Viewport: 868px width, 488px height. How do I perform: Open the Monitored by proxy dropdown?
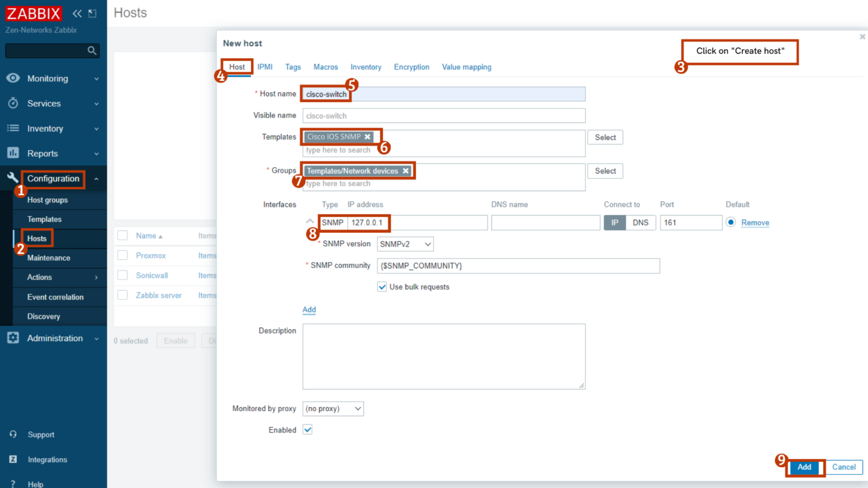pyautogui.click(x=333, y=408)
